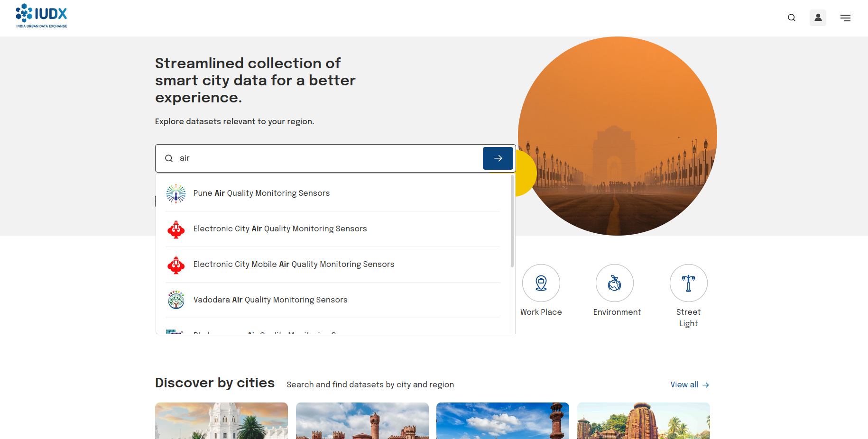868x439 pixels.
Task: Choose Electronic City Air Quality Monitoring Sensors
Action: click(280, 229)
